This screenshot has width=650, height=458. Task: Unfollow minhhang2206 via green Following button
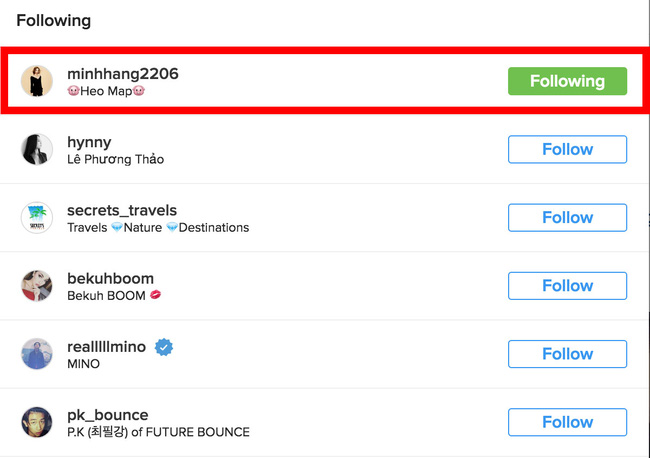pos(567,81)
